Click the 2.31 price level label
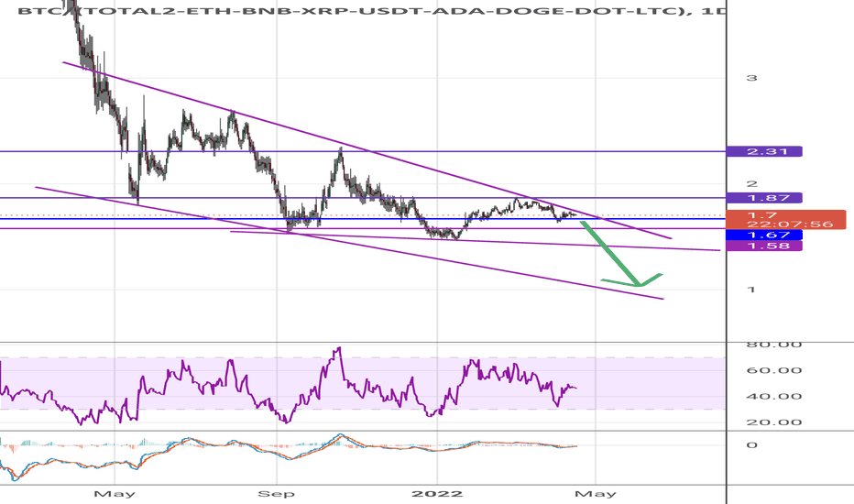This screenshot has width=854, height=504. 764,151
